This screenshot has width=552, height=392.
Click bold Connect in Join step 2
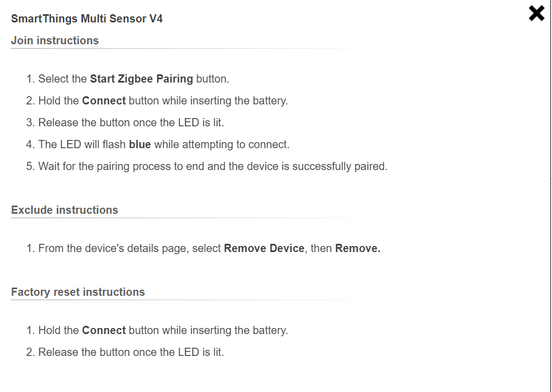(104, 101)
